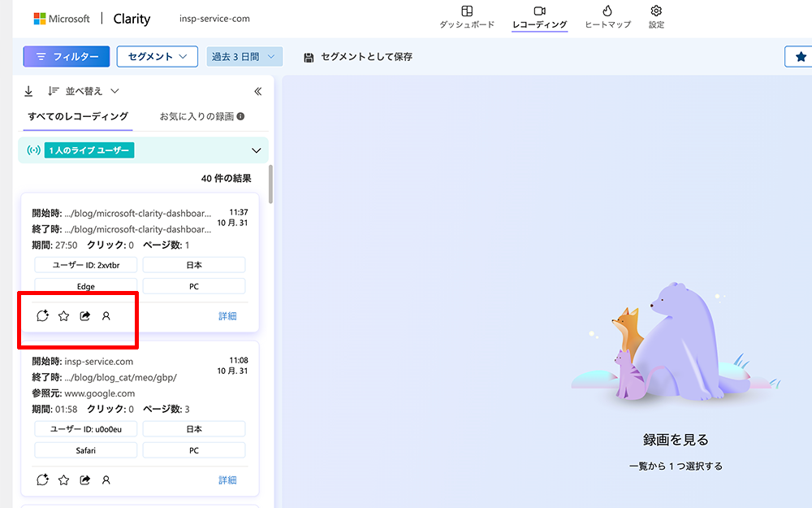Open the ヒートマップ heatmap view
Image resolution: width=812 pixels, height=508 pixels.
(607, 16)
